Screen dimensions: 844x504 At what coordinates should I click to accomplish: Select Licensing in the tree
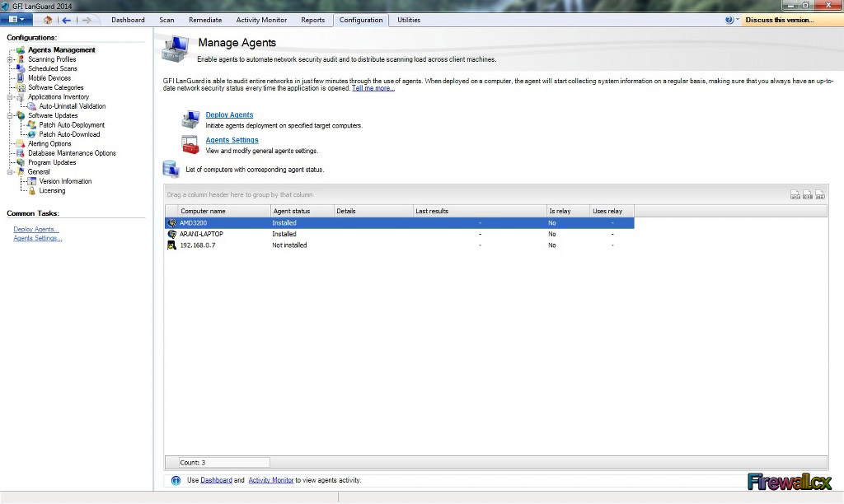coord(52,191)
